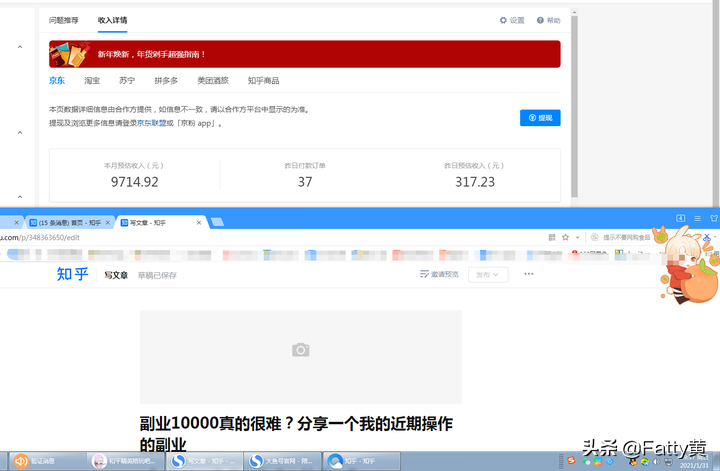This screenshot has width=720, height=471.
Task: Click the QR code icon in address bar
Action: pyautogui.click(x=552, y=237)
